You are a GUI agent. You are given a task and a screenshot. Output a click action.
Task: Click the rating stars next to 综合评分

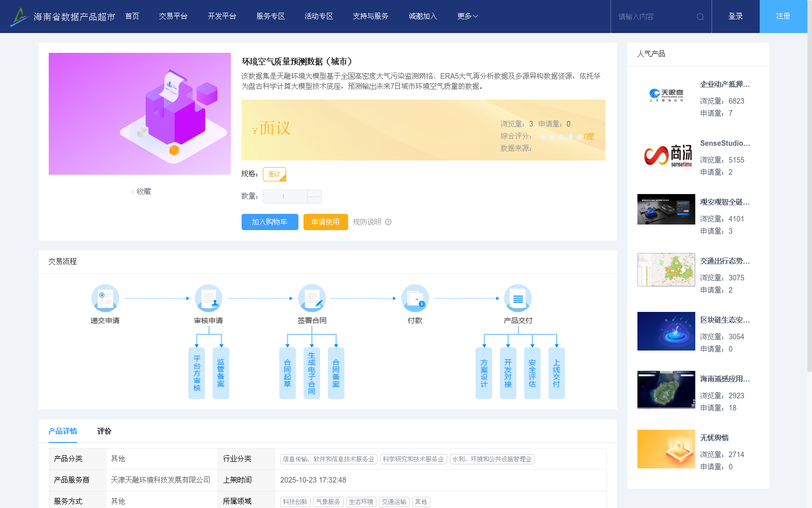click(561, 137)
